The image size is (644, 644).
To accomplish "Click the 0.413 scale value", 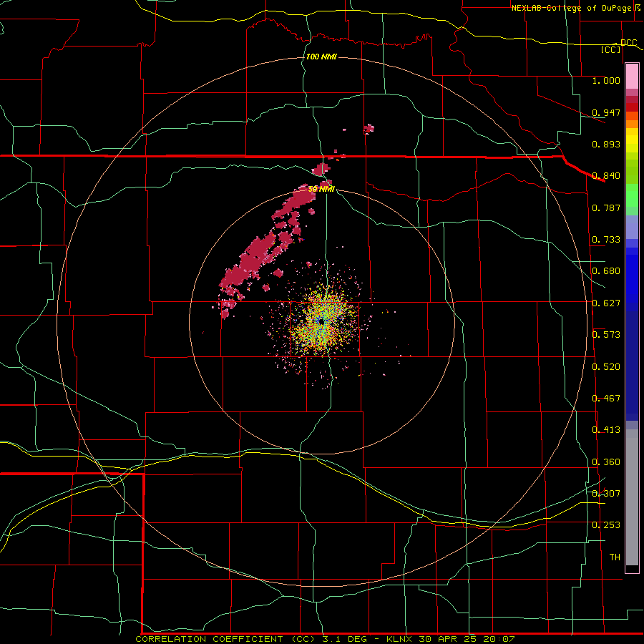I will pyautogui.click(x=606, y=430).
